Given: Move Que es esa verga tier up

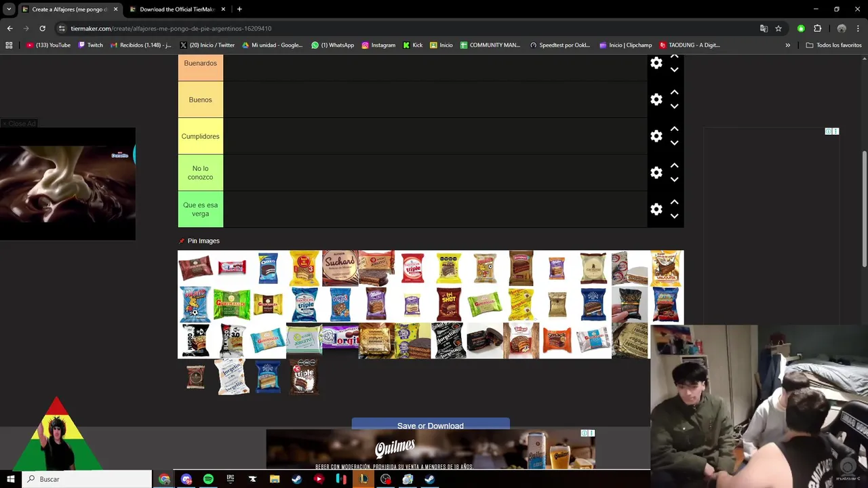Looking at the screenshot, I should tap(674, 202).
